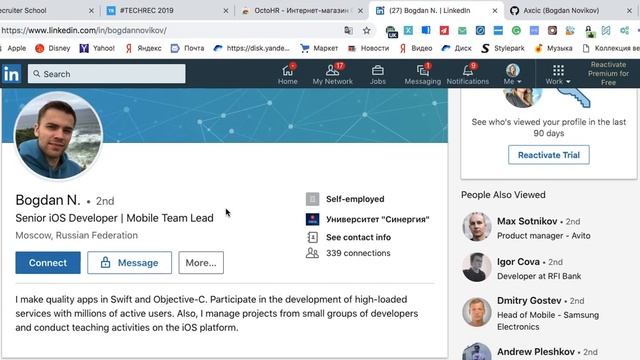Screen dimensions: 640x360
Task: Open Музыка bookmark
Action: [553, 48]
